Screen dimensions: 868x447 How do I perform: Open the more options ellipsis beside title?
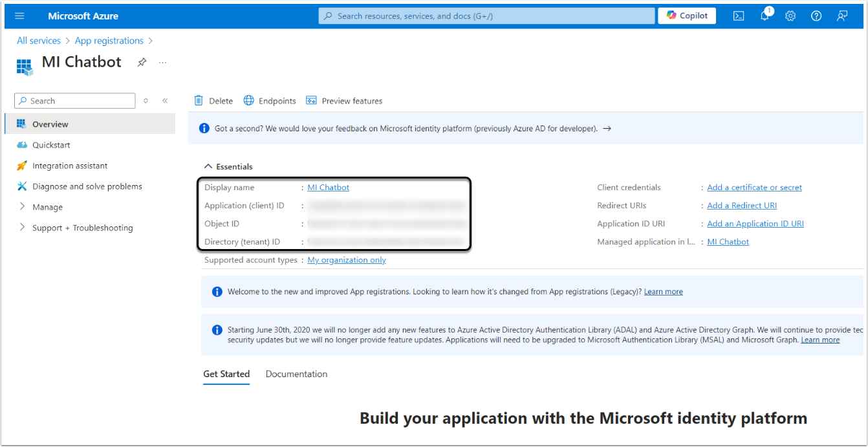[162, 62]
